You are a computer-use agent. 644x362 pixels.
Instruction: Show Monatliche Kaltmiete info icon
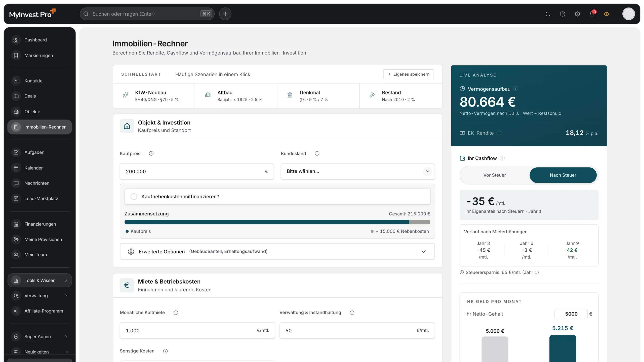coord(176,312)
